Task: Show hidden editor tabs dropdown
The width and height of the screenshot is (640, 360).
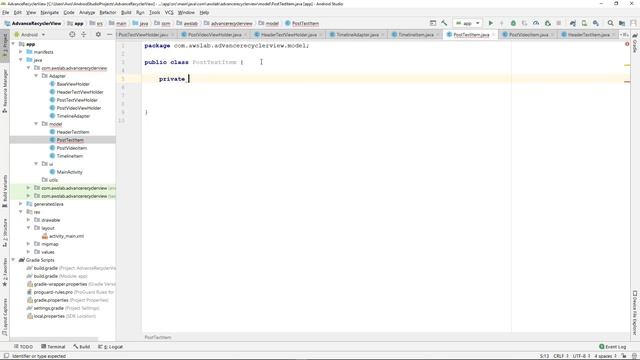Action: point(624,35)
